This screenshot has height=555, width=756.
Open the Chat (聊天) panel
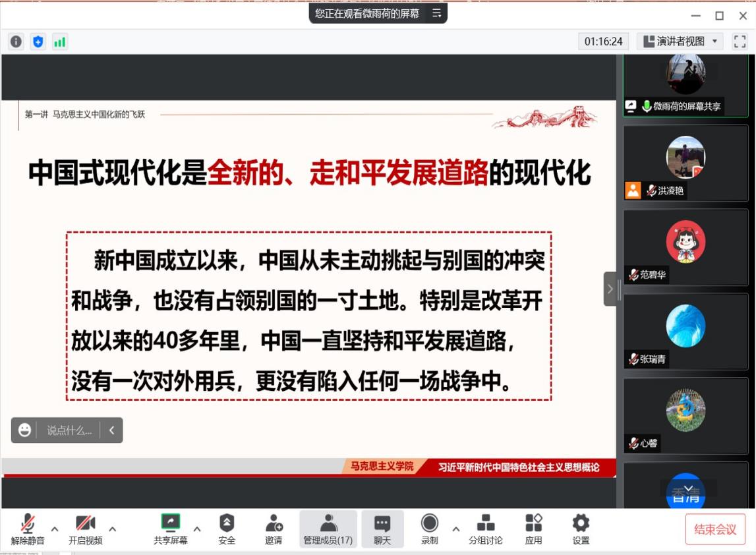pos(382,529)
